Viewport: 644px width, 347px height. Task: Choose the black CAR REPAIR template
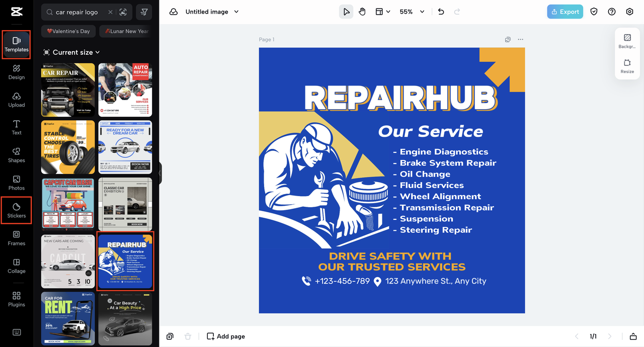68,90
